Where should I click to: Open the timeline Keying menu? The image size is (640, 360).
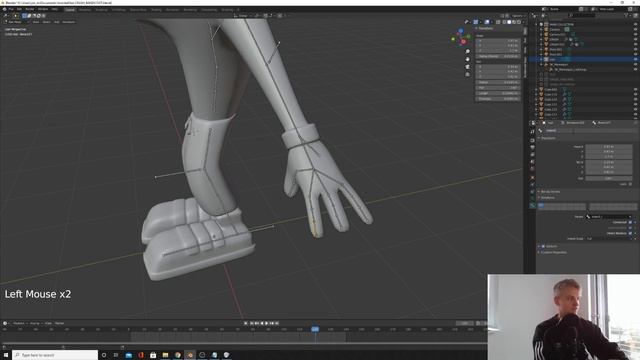(35, 323)
